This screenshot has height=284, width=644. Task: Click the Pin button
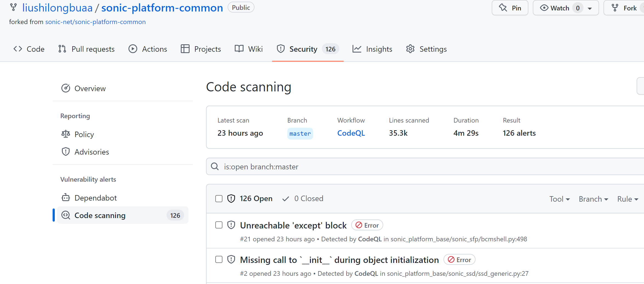[x=510, y=8]
